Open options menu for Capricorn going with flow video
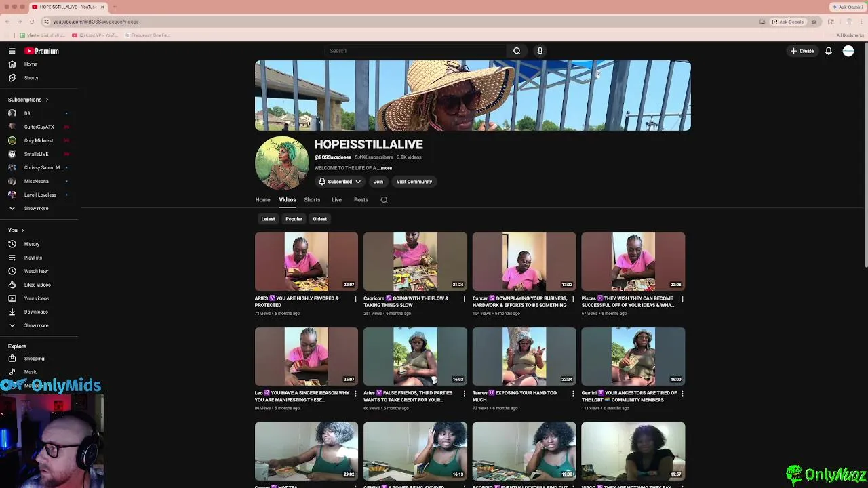Screen dimensions: 868x488 pos(464,299)
